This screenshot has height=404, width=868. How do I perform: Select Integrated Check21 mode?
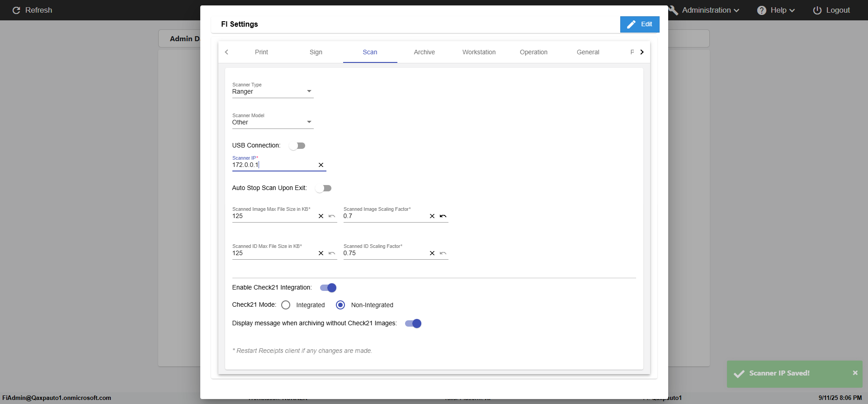(286, 305)
